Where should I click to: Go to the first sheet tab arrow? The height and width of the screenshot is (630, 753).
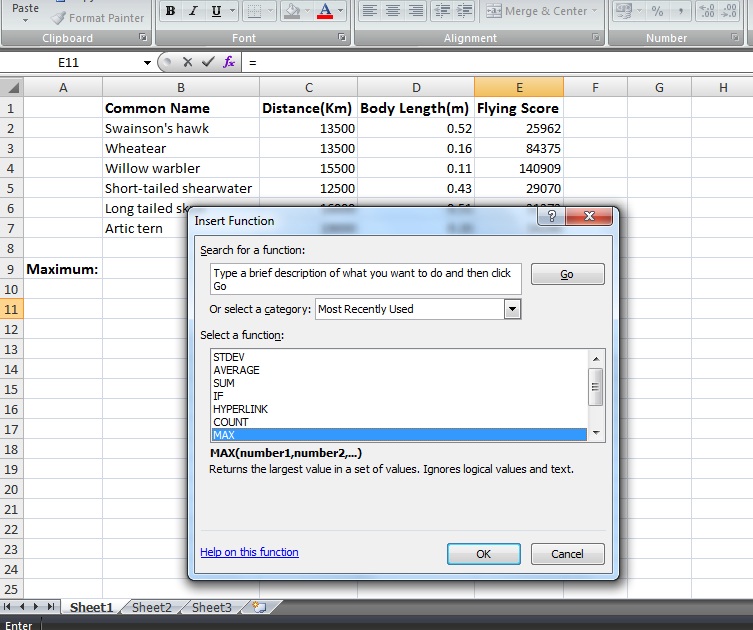click(7, 607)
